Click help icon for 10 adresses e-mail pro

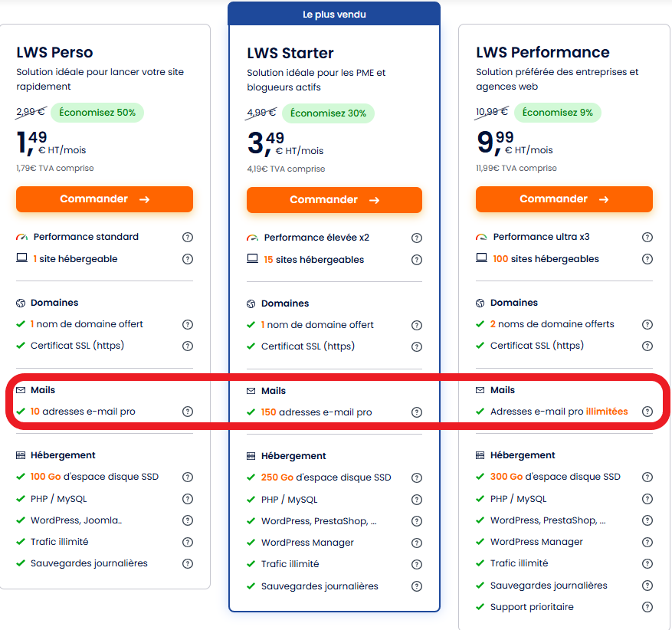(x=188, y=412)
